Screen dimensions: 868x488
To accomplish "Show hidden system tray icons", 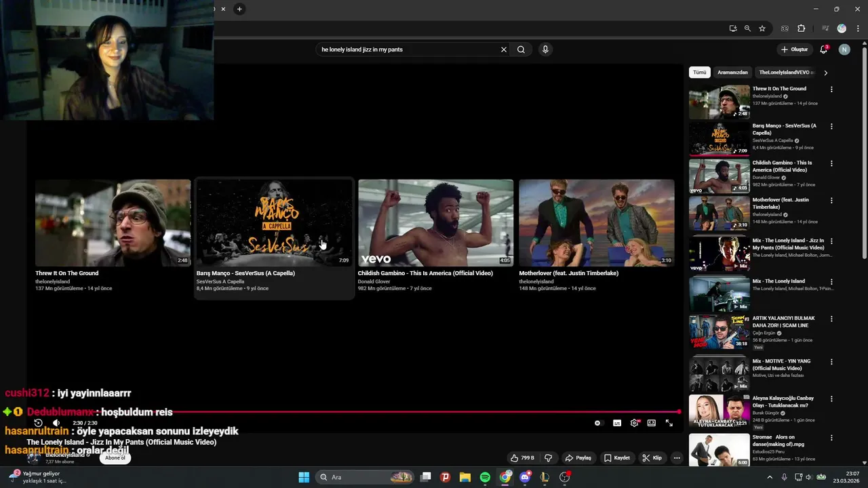I will point(770,477).
